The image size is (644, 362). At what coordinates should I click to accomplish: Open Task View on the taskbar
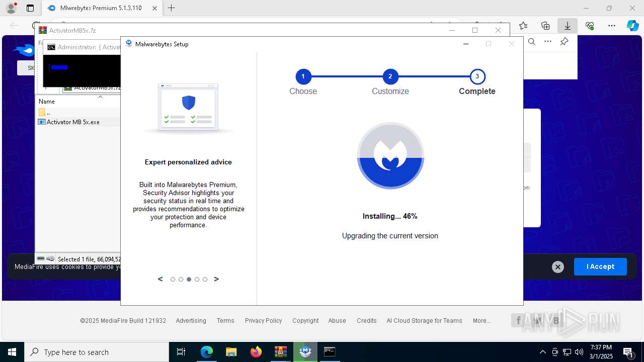(x=181, y=352)
